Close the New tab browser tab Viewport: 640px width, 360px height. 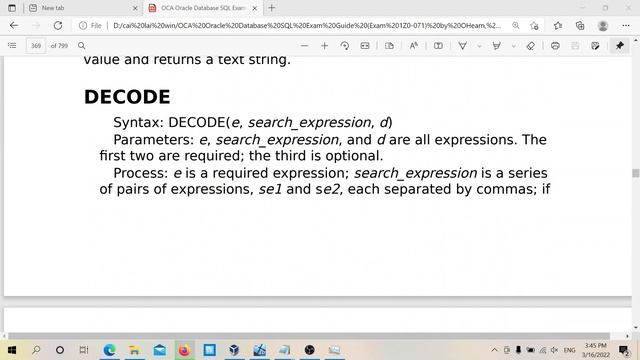click(x=135, y=8)
